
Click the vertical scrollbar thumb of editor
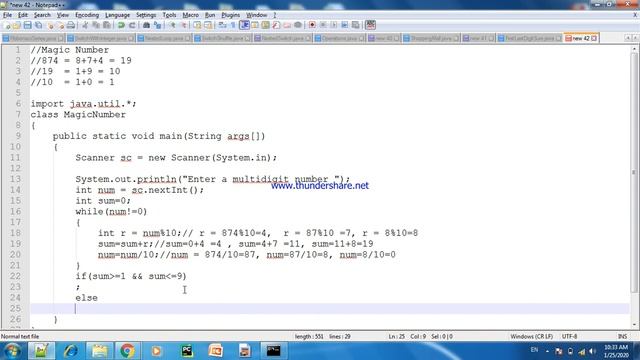tap(634, 172)
